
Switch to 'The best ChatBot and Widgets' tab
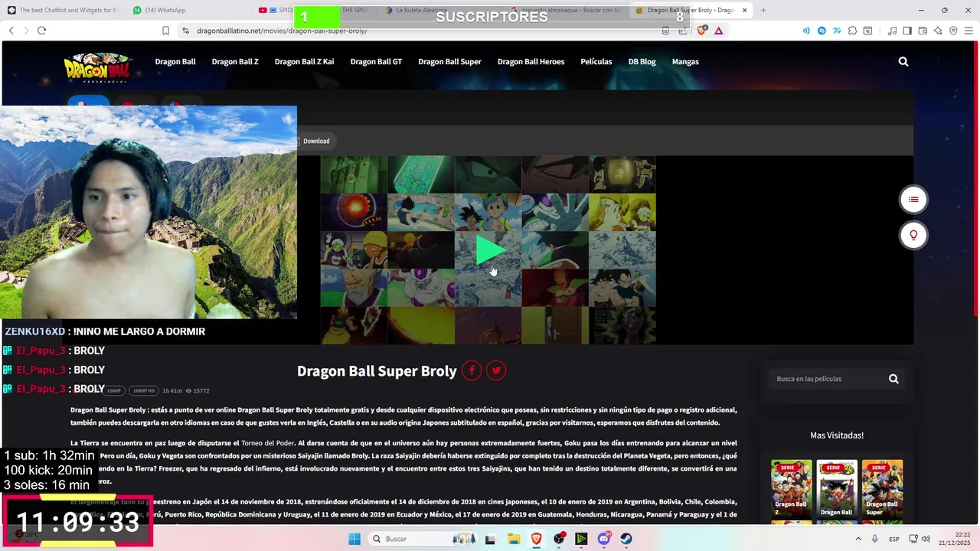tap(64, 10)
